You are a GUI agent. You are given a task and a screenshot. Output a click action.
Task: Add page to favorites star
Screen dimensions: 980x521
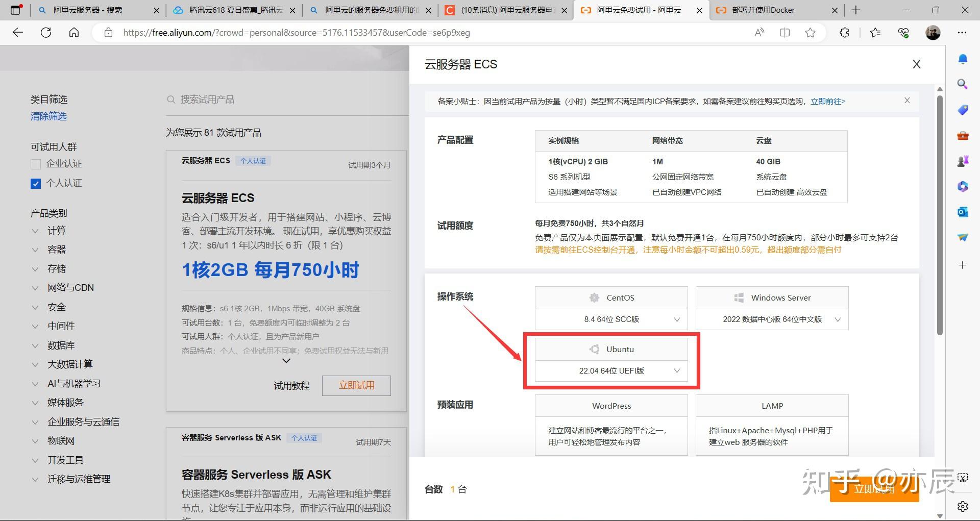pyautogui.click(x=810, y=33)
